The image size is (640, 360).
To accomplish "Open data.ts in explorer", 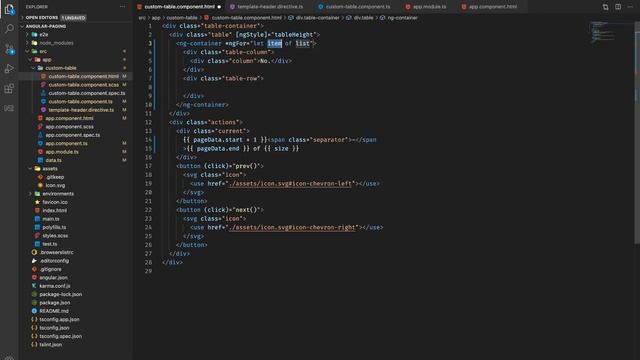I will [53, 160].
